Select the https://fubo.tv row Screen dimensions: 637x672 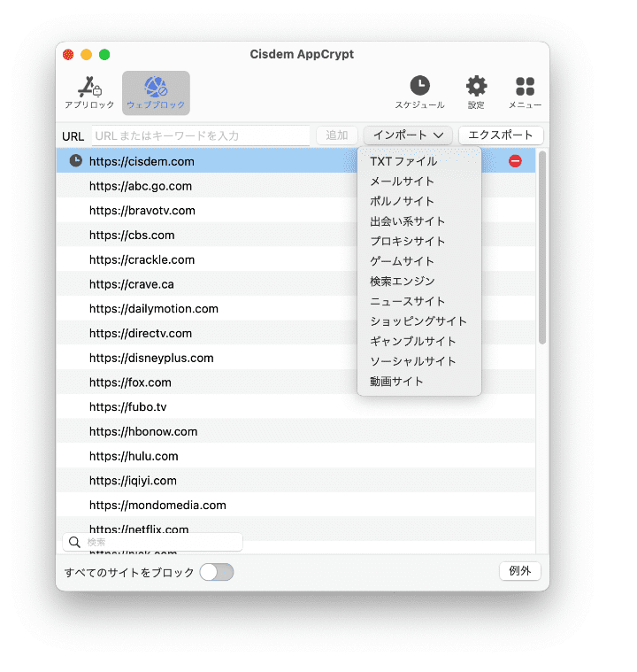[295, 406]
